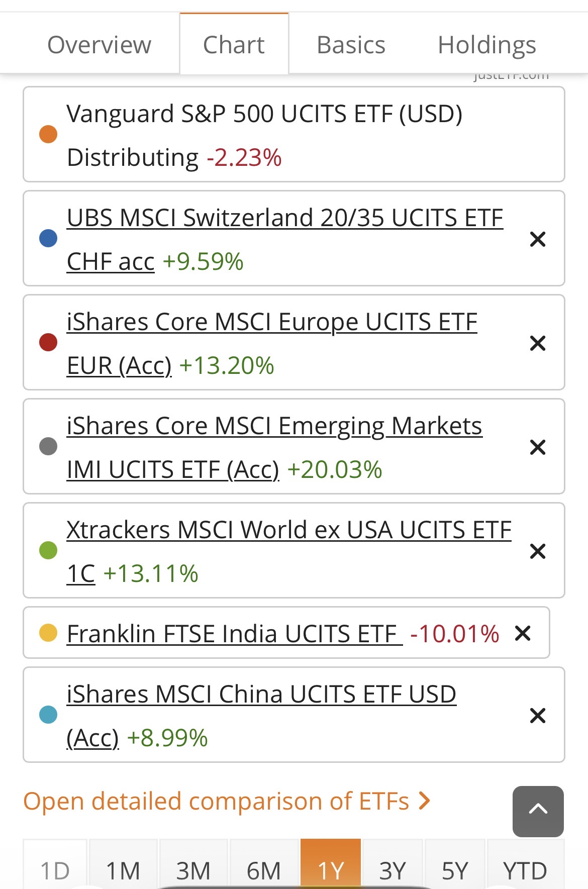Open the UBS MSCI Switzerland 20/35 ETF link

pos(284,219)
